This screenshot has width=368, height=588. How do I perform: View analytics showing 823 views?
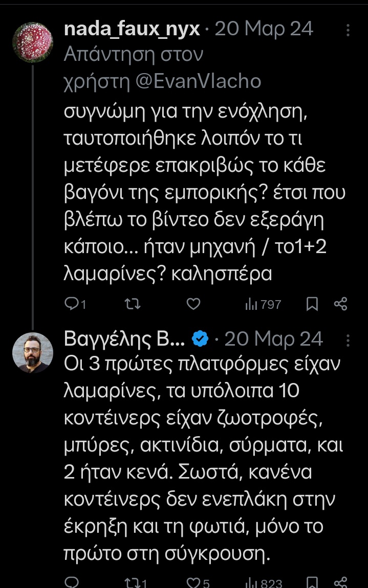263,583
